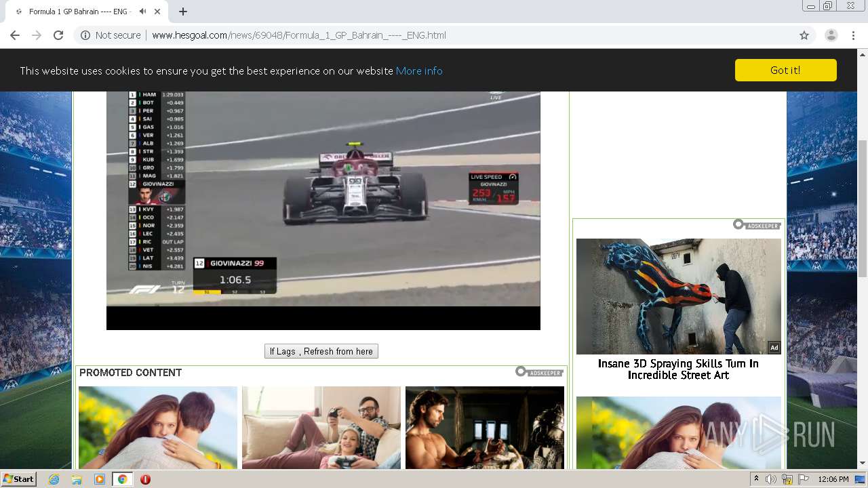Open the 3D frog street art thumbnail
The height and width of the screenshot is (488, 868).
(x=679, y=296)
